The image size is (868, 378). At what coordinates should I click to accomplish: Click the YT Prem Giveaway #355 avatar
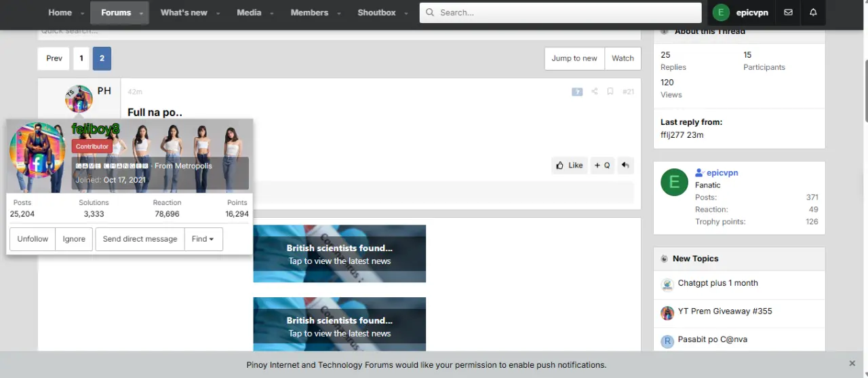point(667,313)
